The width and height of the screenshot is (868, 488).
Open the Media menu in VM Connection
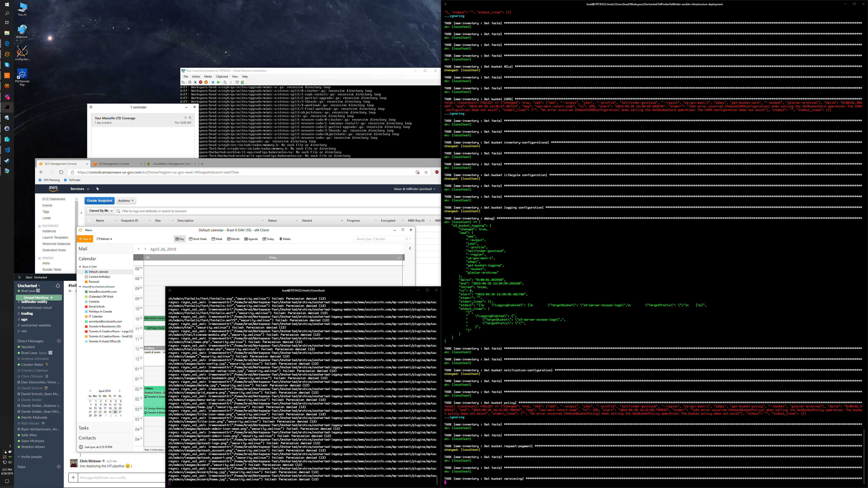[208, 76]
